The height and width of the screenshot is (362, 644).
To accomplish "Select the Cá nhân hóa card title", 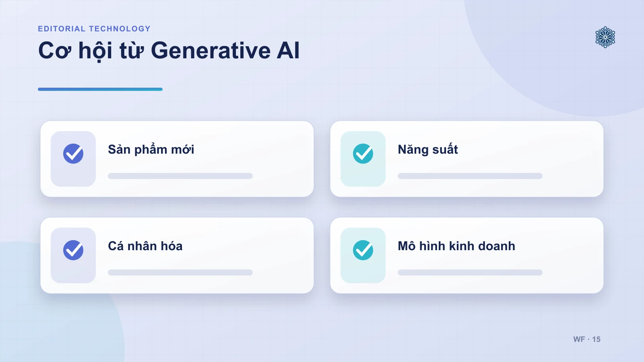I will coord(145,246).
